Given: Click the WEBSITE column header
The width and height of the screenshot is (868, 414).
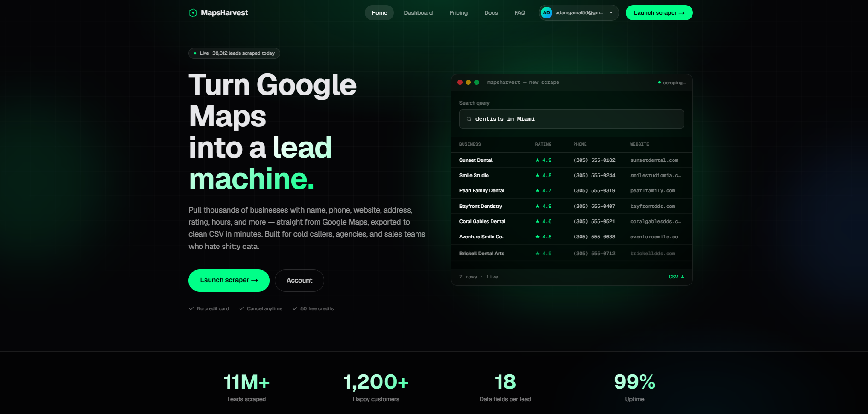Looking at the screenshot, I should (639, 144).
